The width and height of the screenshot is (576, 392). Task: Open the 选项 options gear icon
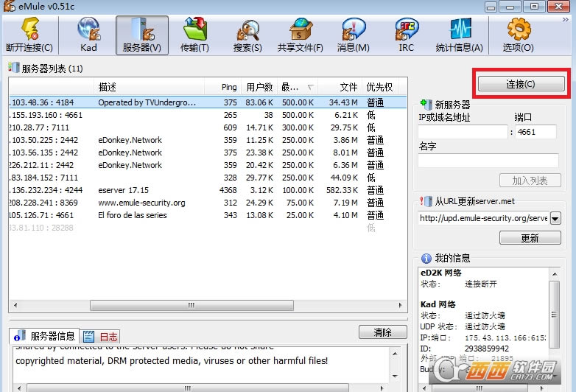[518, 35]
